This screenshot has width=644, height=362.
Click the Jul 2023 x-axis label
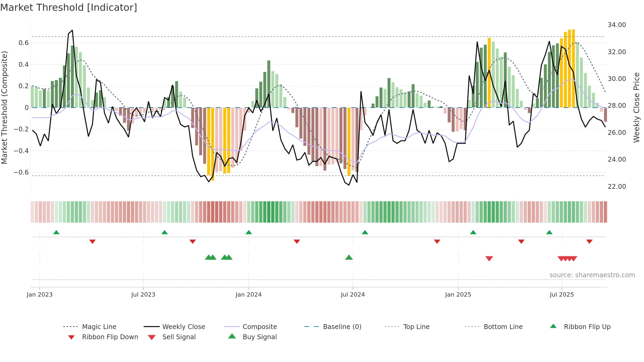[143, 294]
